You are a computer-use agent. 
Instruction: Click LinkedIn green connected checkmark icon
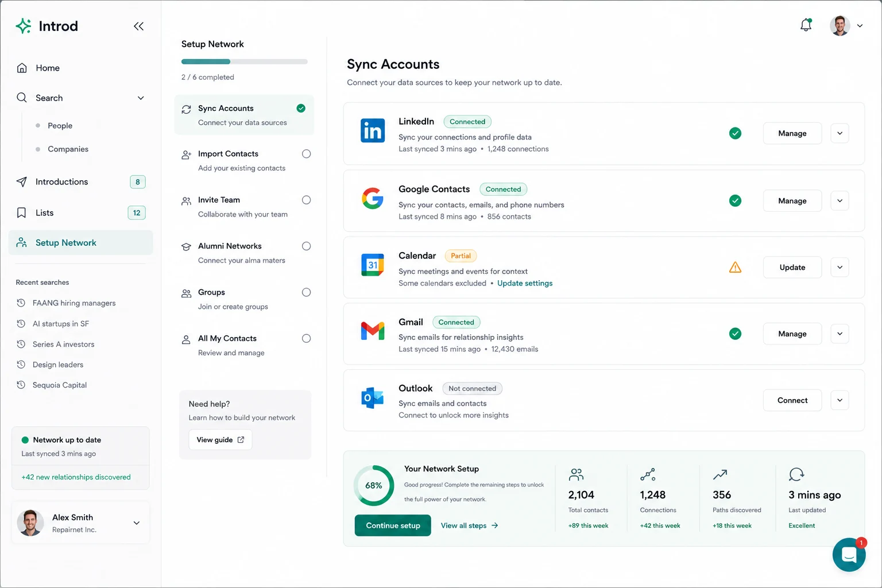[735, 133]
